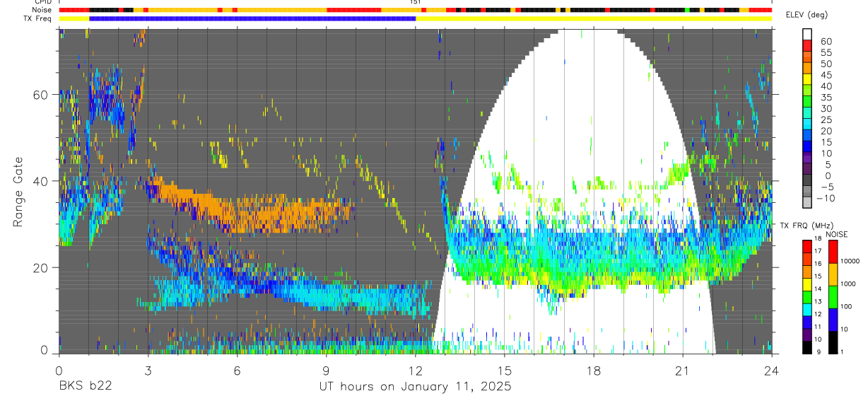Click the green 100 NOISE swatch

[x=833, y=297]
